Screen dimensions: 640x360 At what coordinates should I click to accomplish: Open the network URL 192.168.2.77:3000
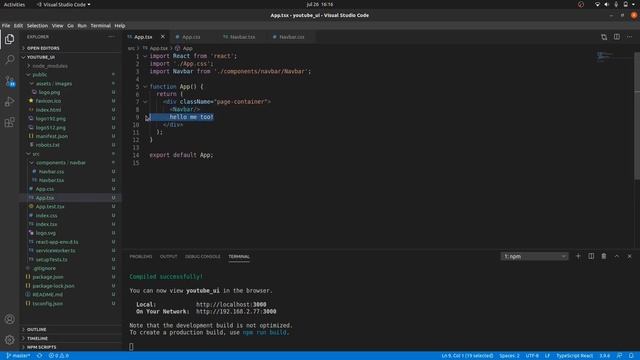236,311
